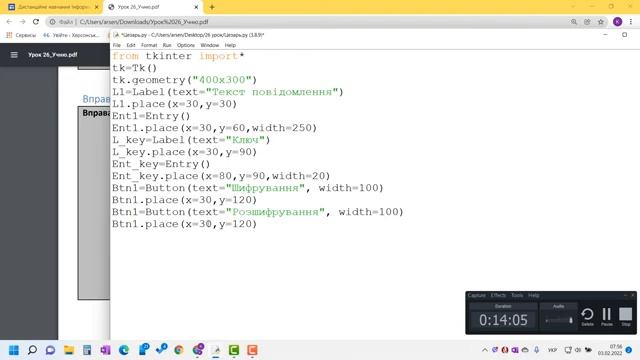Viewport: 640px width, 360px height.
Task: Open the Увійти Херсонськ... bookmark
Action: point(71,35)
